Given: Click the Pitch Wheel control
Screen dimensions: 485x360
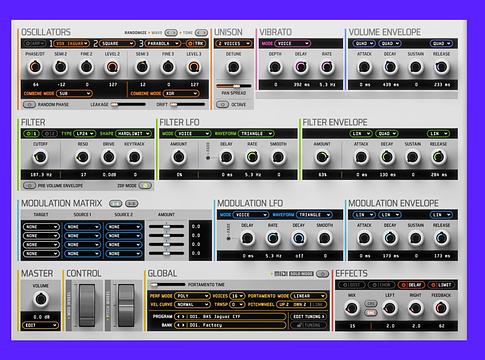Looking at the screenshot, I should pyautogui.click(x=126, y=305).
